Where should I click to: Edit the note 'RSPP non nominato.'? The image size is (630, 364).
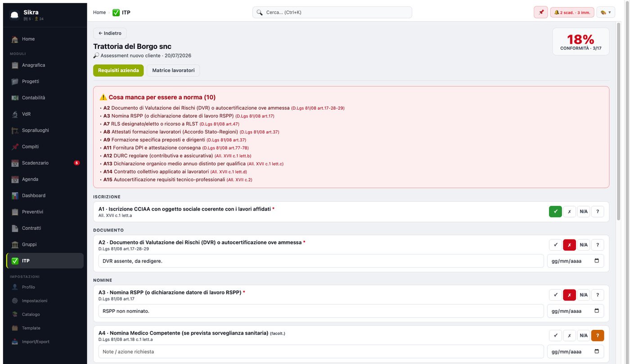click(321, 311)
